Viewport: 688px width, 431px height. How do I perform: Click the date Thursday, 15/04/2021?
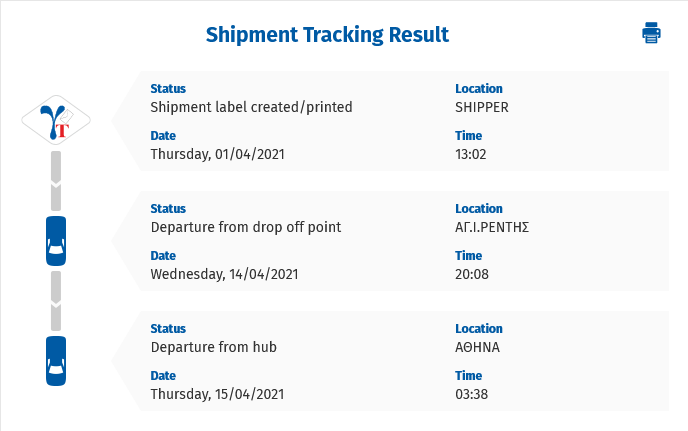coord(217,394)
